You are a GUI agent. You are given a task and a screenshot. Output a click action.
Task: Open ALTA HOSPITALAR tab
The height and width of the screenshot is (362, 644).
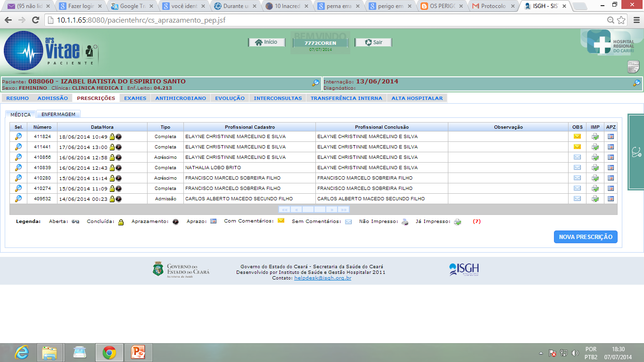417,98
